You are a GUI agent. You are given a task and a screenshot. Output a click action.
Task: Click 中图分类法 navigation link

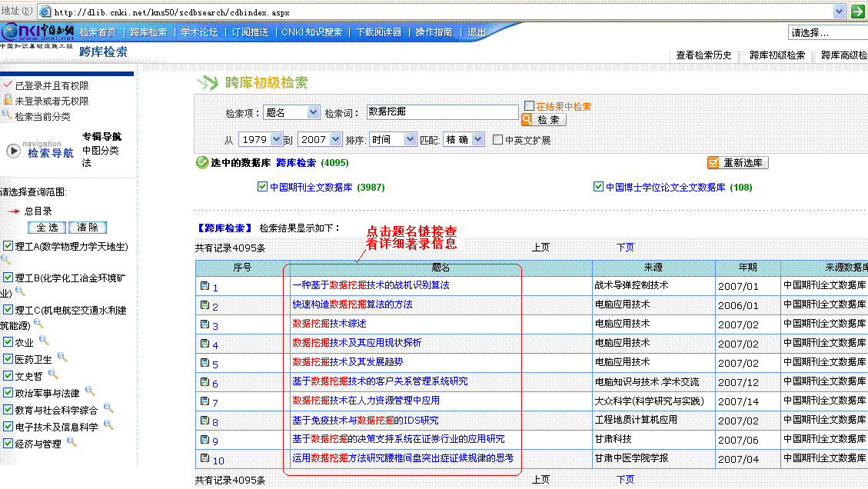point(100,156)
